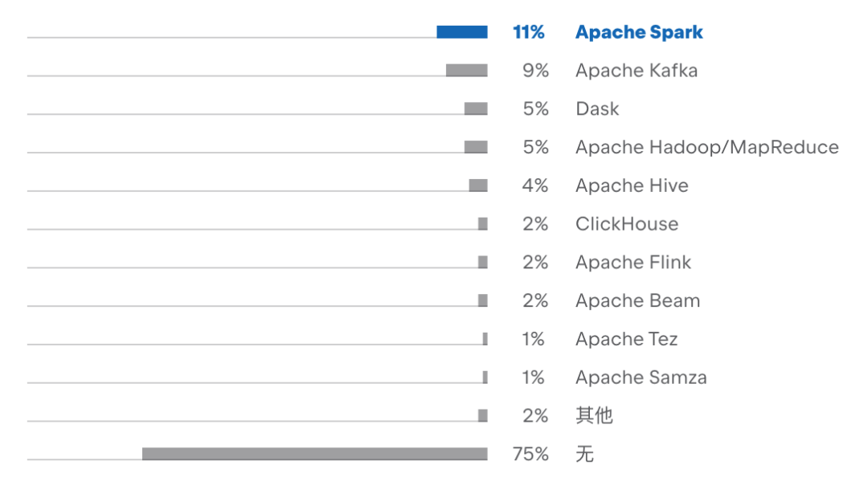Click the long 75% gray bar
Screen dimensions: 868x494
coord(314,454)
